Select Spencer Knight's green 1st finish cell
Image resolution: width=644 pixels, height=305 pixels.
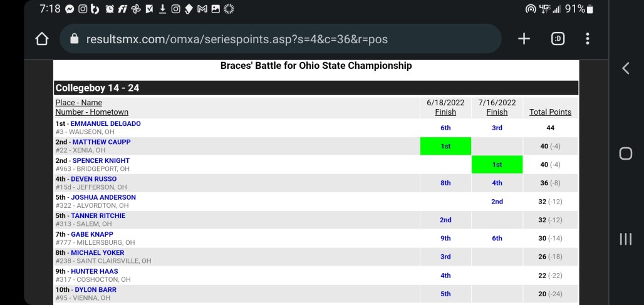pos(497,165)
